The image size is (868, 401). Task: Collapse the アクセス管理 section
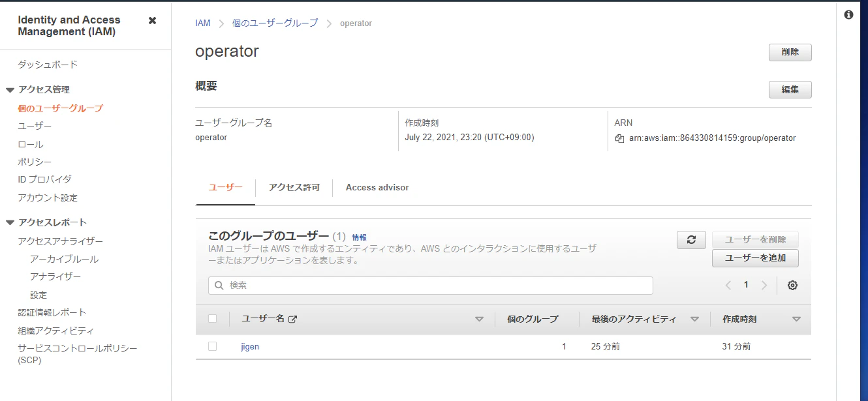10,90
